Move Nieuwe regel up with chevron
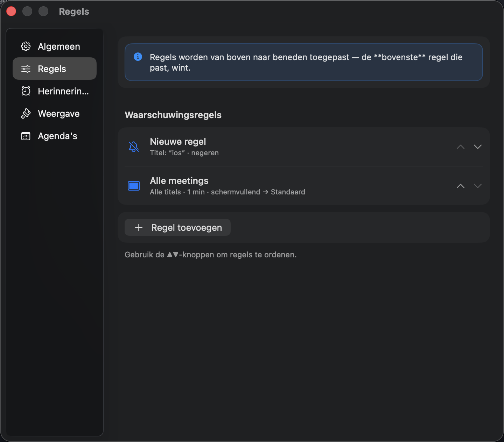Screen dimensions: 504x442 (461, 147)
